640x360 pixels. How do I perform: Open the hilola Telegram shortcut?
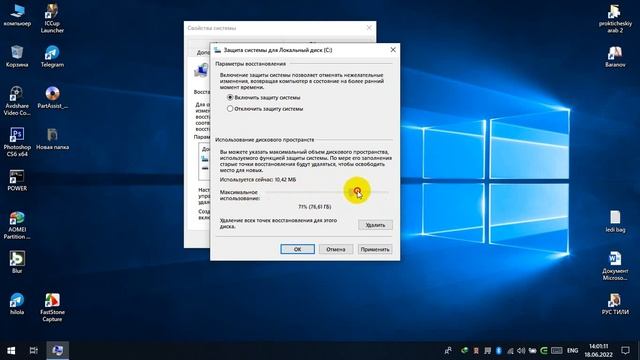(17, 303)
